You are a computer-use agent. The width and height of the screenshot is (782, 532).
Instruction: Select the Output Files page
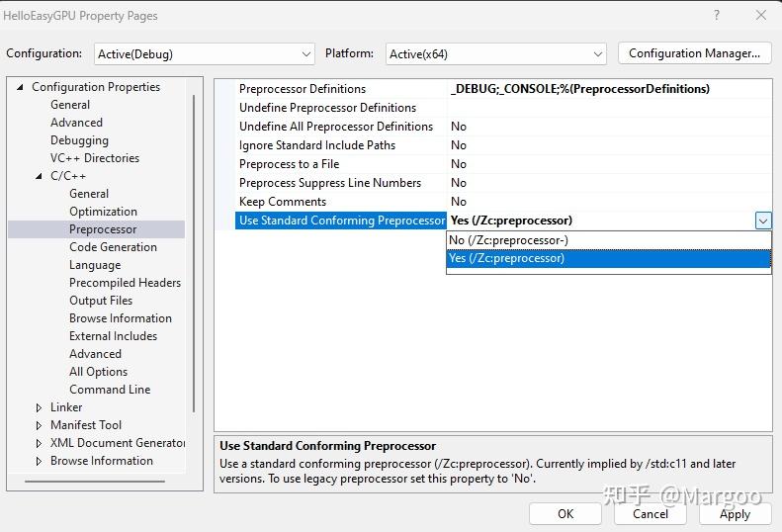click(101, 301)
